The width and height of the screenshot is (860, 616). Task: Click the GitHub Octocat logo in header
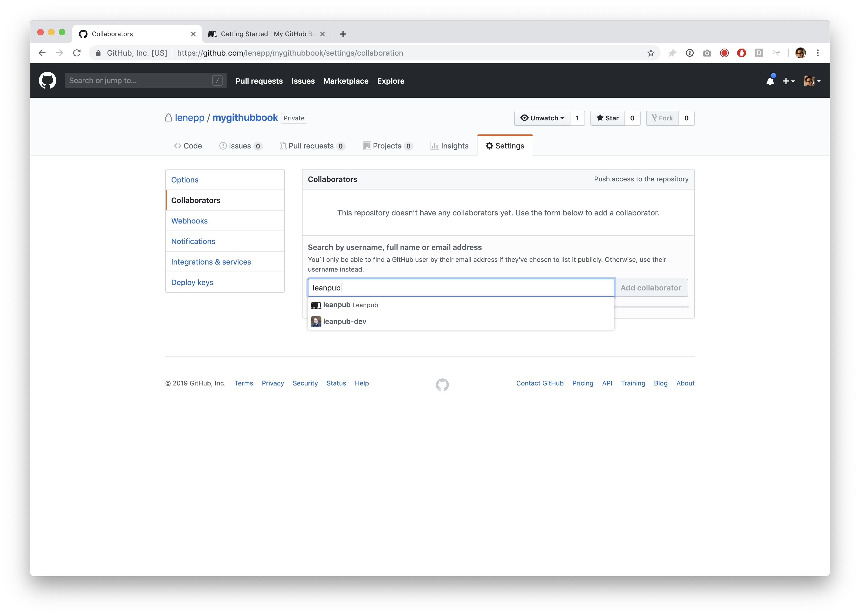point(47,81)
